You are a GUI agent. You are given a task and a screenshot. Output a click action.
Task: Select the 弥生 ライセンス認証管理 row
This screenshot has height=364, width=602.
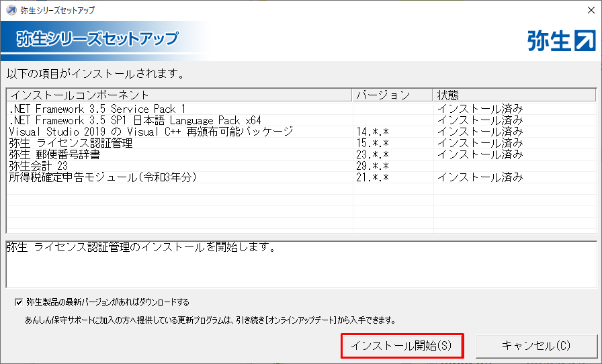tap(302, 143)
